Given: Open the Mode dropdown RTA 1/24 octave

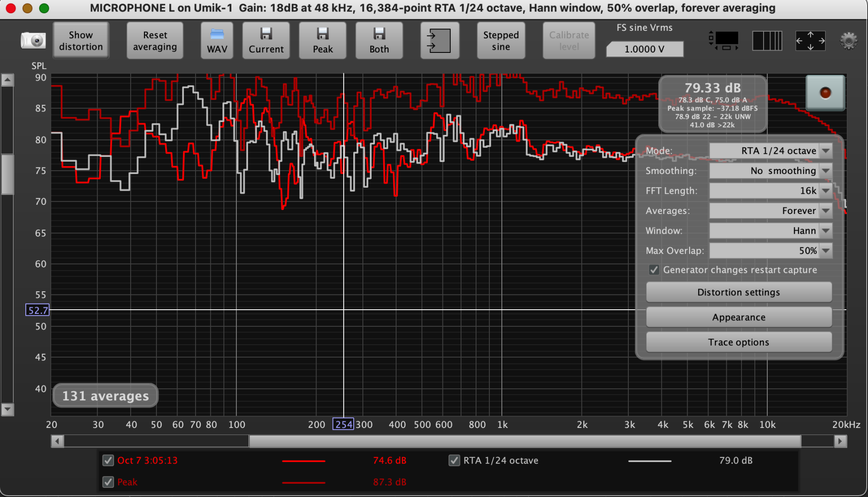Looking at the screenshot, I should 770,151.
